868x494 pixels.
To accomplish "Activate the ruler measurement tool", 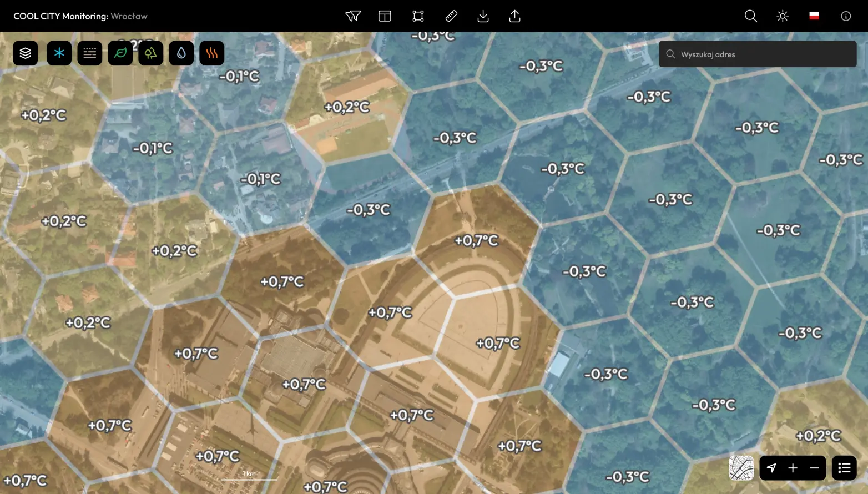I will (451, 16).
